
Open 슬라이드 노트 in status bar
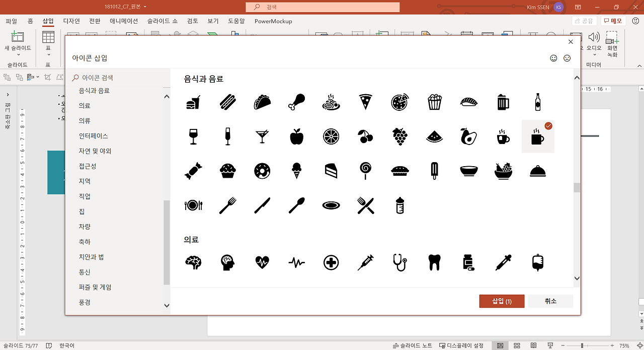pyautogui.click(x=413, y=345)
